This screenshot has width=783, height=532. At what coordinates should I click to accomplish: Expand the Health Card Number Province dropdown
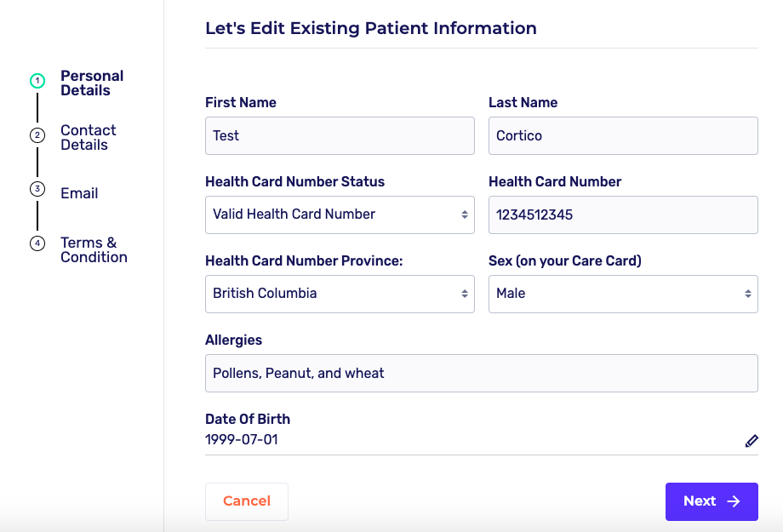[340, 294]
